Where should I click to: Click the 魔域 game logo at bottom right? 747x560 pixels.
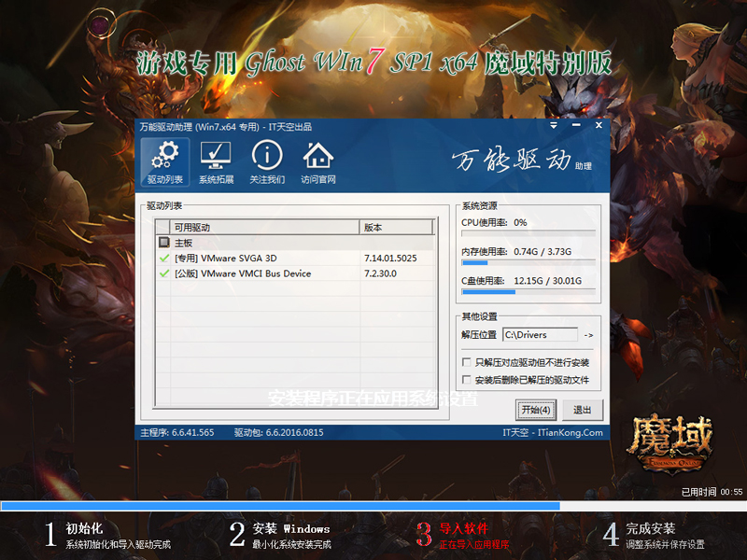[674, 439]
